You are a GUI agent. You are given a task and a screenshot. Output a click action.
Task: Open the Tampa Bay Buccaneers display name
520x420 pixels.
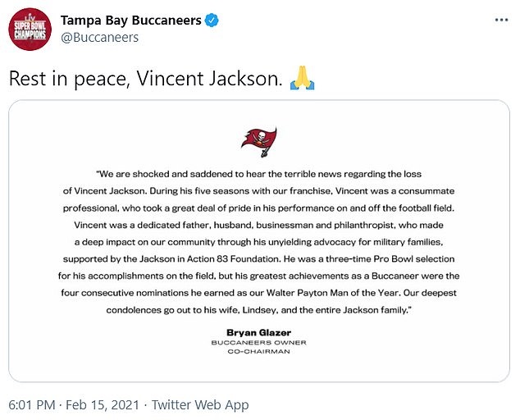(x=130, y=21)
